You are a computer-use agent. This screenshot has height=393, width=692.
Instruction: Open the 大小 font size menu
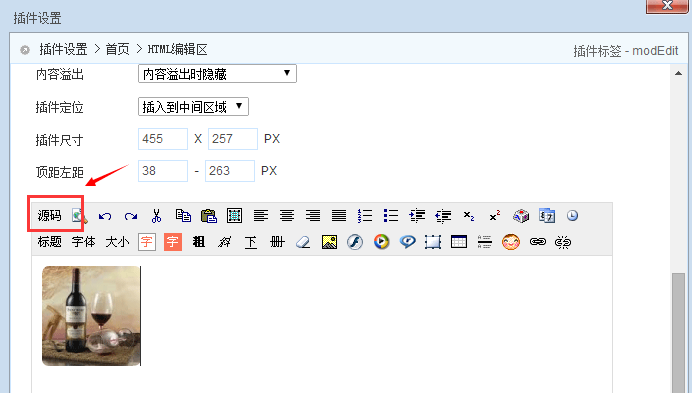(117, 242)
